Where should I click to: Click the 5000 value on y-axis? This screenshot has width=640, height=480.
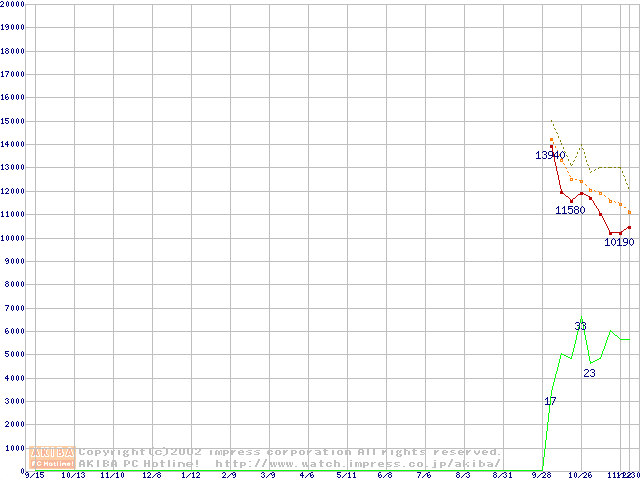14,355
